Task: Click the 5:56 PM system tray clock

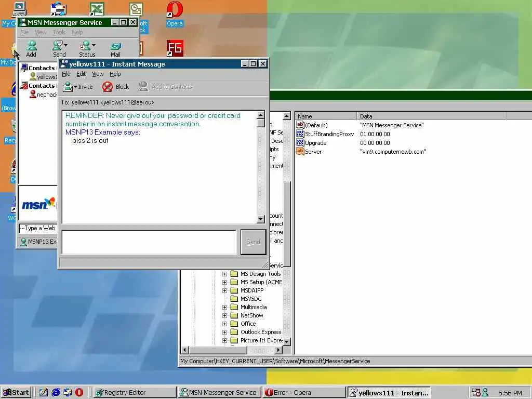Action: pos(510,393)
